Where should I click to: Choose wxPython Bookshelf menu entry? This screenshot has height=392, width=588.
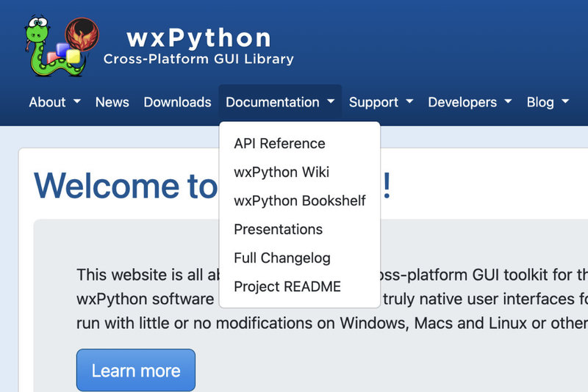pos(300,200)
